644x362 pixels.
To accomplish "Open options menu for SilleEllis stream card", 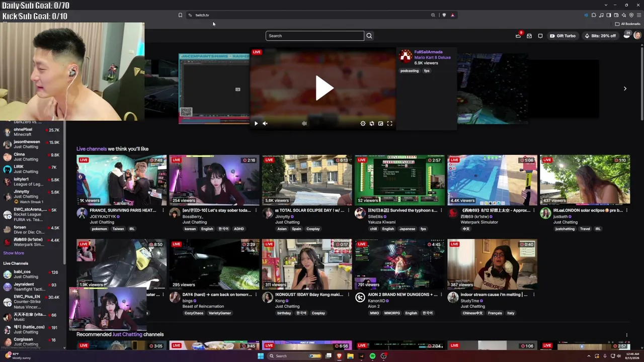I will (441, 211).
